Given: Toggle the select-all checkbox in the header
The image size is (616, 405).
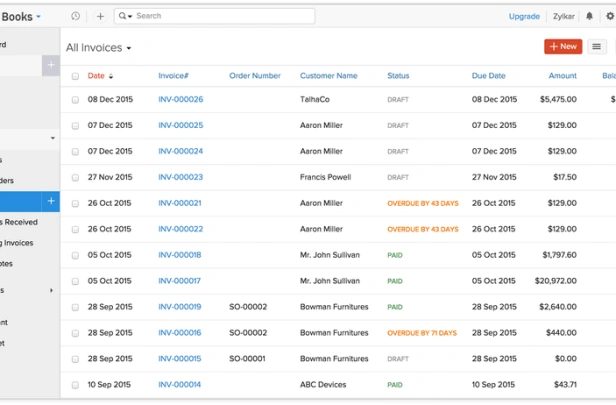Looking at the screenshot, I should (x=75, y=76).
